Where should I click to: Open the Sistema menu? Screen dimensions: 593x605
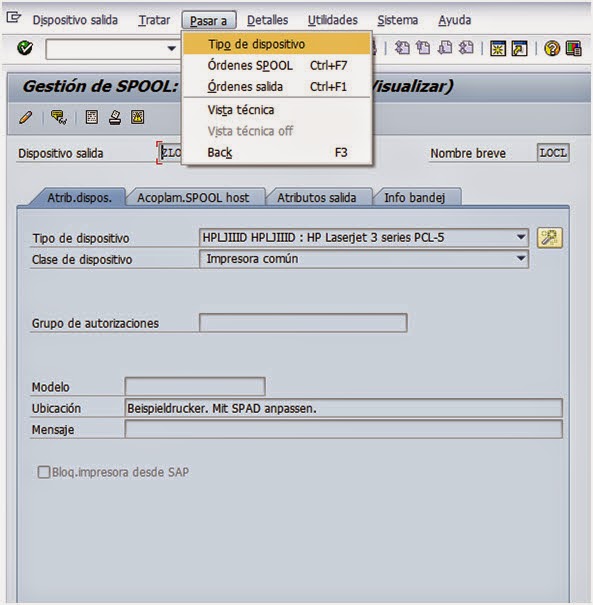397,20
